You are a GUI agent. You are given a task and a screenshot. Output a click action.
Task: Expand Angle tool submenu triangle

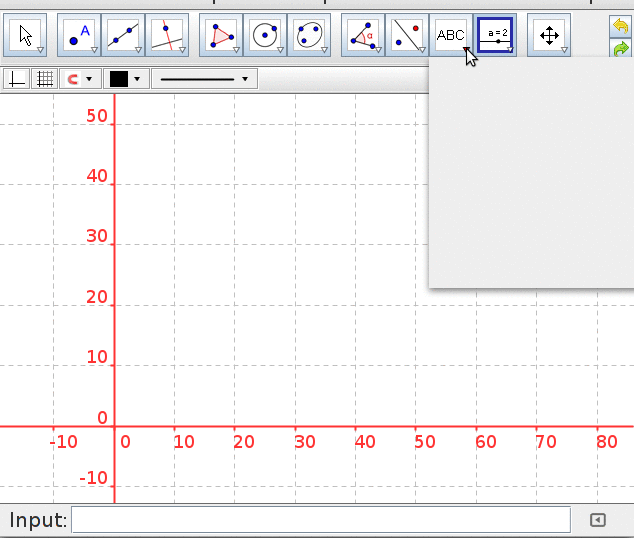pyautogui.click(x=378, y=50)
